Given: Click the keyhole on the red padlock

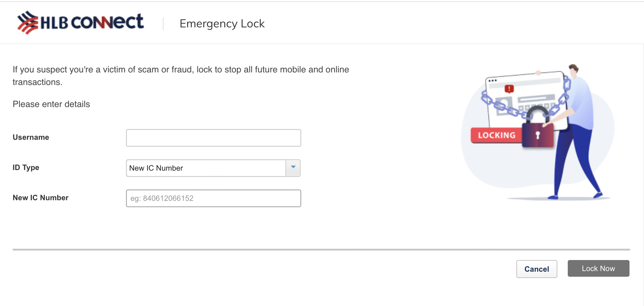Looking at the screenshot, I should pos(538,135).
